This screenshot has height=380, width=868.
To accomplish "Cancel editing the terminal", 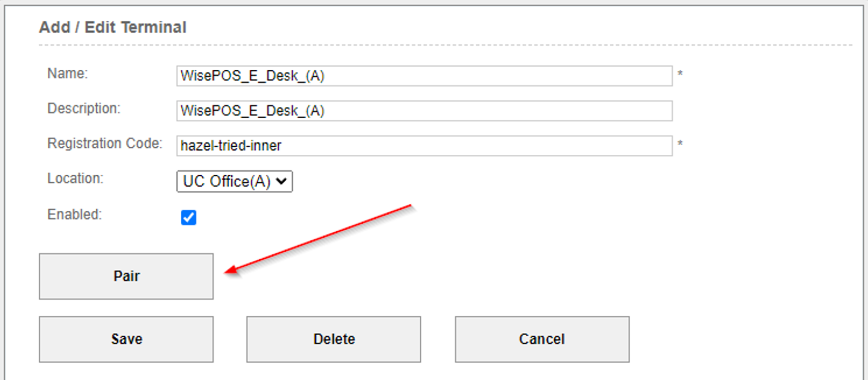I will tap(542, 339).
